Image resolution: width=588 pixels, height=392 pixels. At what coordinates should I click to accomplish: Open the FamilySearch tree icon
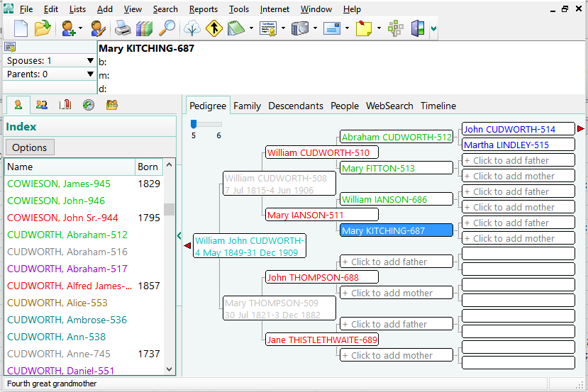pyautogui.click(x=192, y=28)
